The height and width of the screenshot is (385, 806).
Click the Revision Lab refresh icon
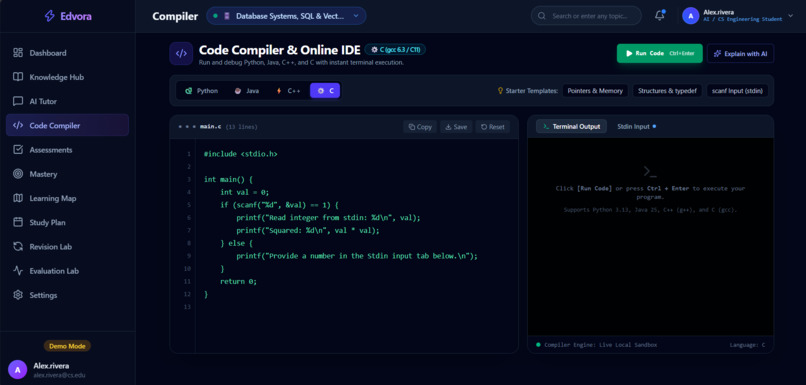[x=18, y=246]
